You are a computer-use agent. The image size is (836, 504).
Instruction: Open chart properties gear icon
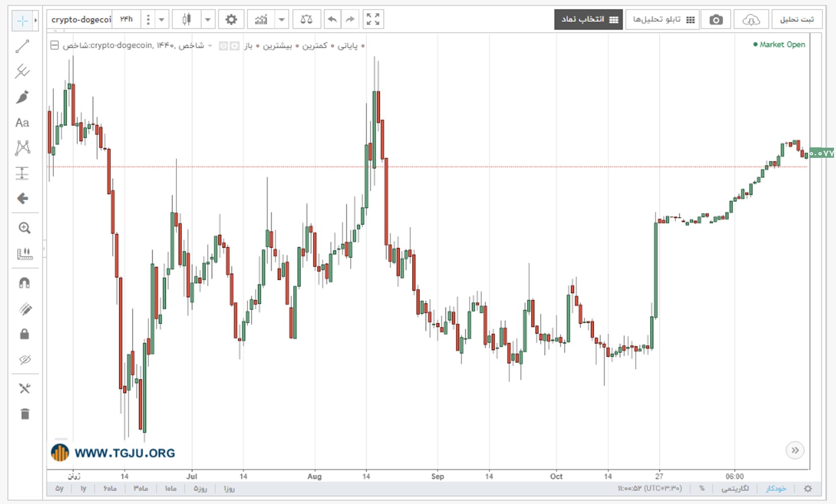coord(231,20)
